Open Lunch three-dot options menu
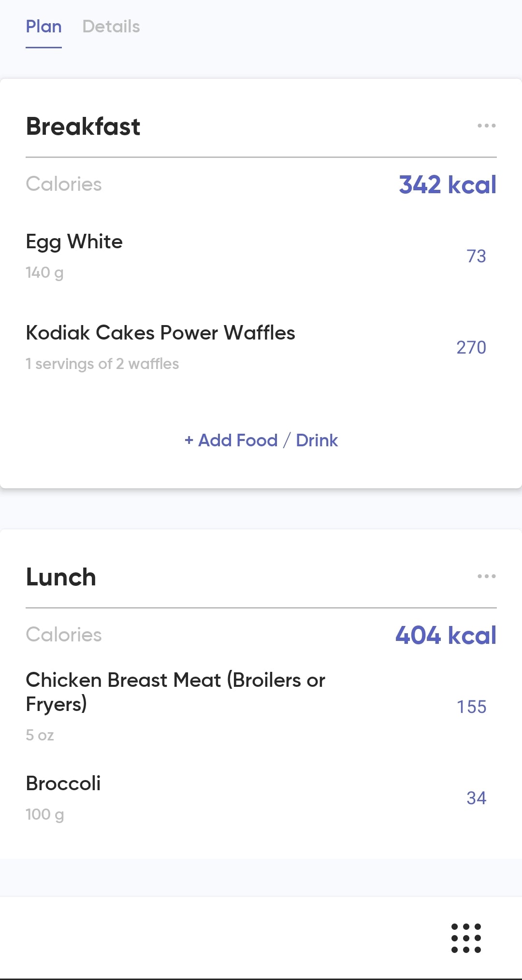The image size is (522, 980). click(486, 576)
